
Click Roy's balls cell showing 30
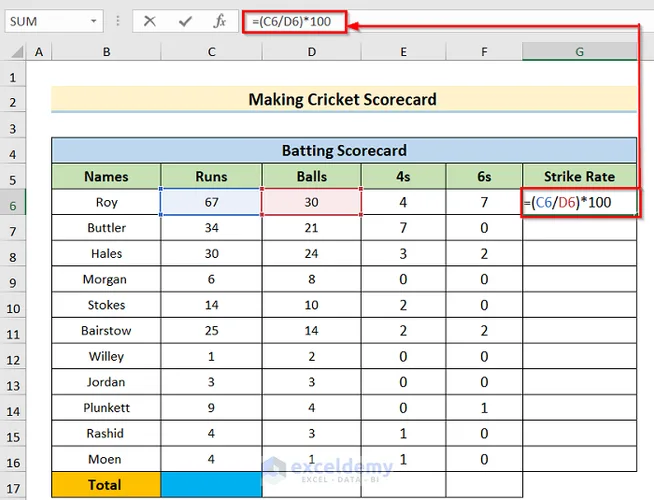312,202
